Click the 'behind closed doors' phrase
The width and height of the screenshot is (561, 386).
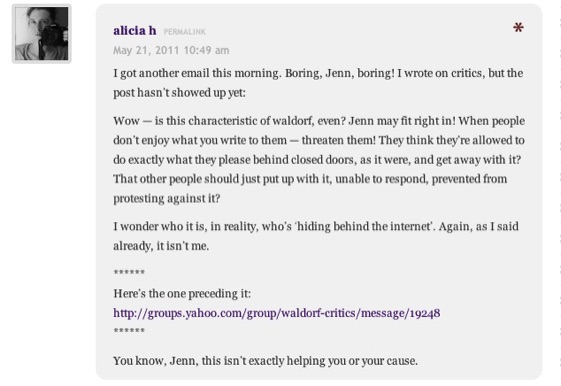(305, 160)
